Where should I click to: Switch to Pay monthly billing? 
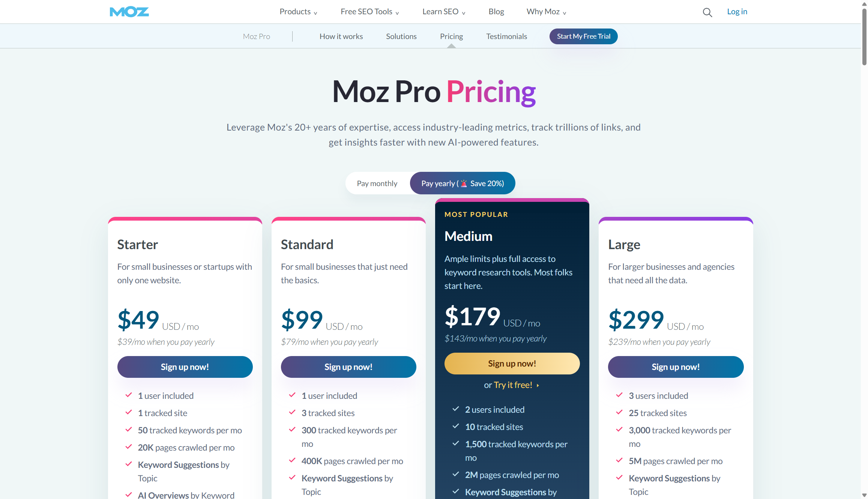coord(377,183)
